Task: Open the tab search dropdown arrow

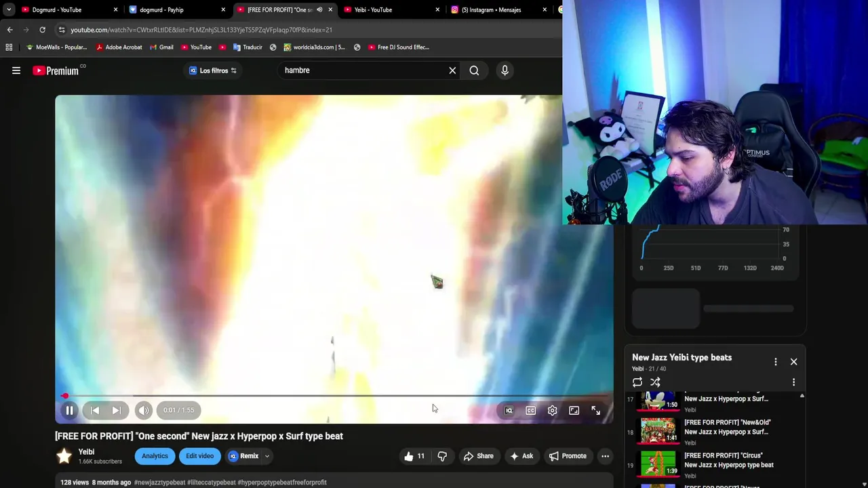Action: (8, 9)
